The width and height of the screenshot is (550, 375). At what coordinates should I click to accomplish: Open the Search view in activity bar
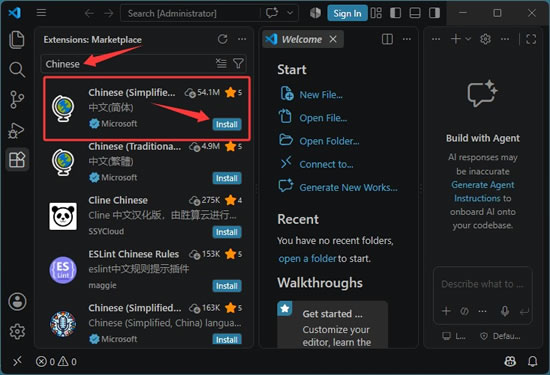coord(17,69)
